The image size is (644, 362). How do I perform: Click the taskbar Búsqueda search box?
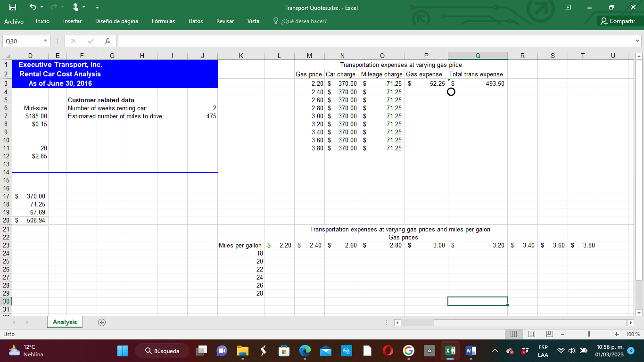click(x=163, y=351)
